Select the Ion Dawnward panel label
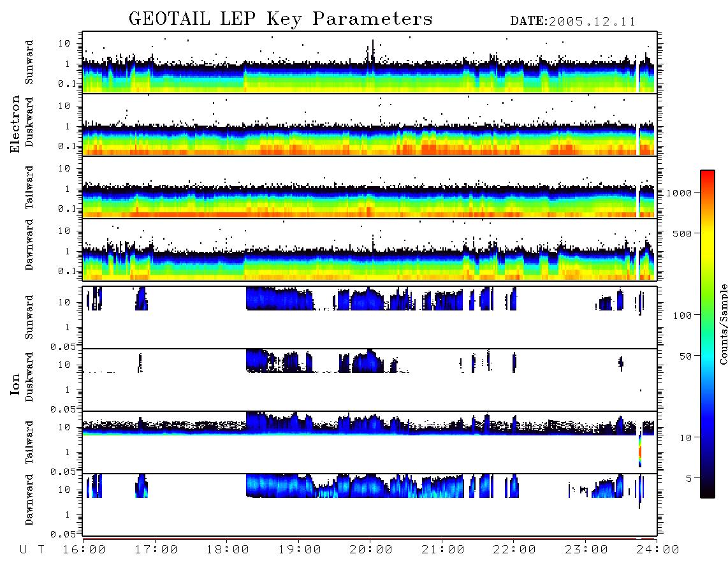The width and height of the screenshot is (728, 561). click(x=29, y=500)
